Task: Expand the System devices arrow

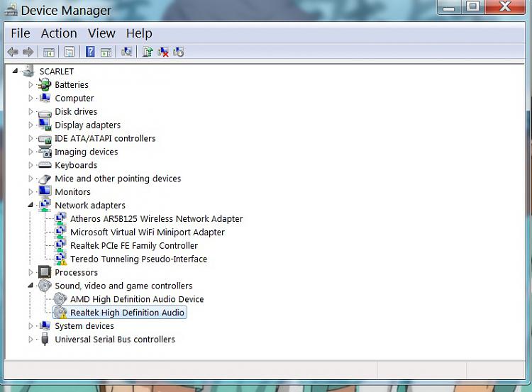Action: click(31, 326)
